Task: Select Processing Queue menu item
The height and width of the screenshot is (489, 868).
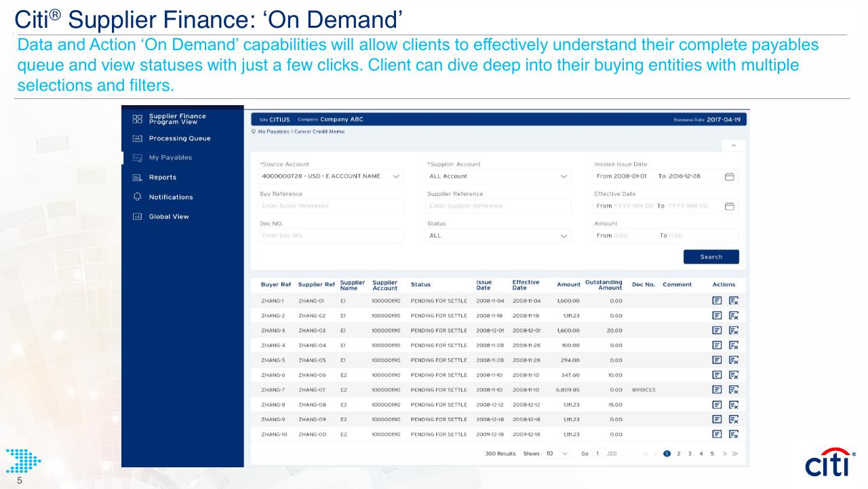Action: 180,138
